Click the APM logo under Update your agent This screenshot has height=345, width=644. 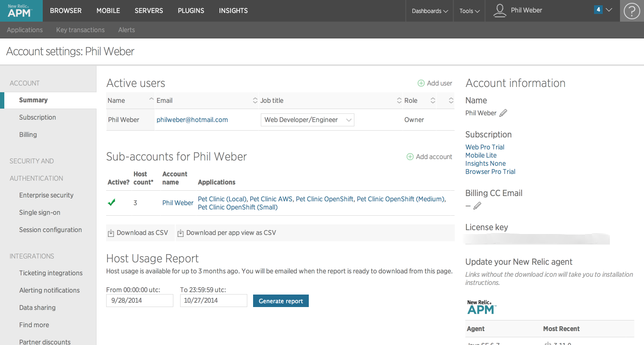click(x=481, y=308)
